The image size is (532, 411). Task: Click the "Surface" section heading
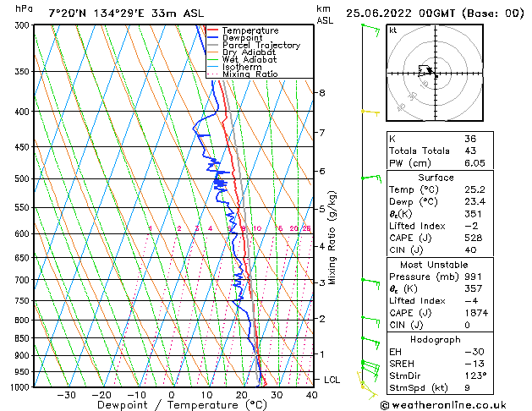coord(436,178)
